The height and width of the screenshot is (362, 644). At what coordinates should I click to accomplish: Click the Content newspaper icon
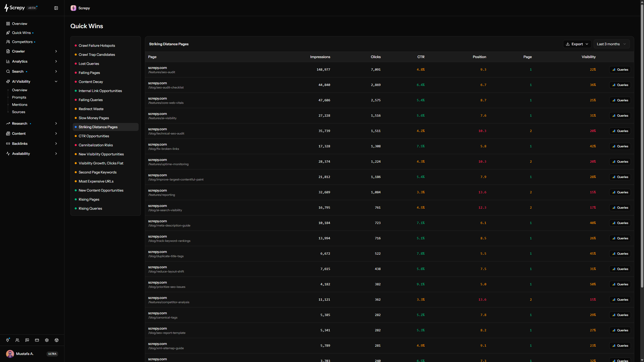tap(8, 133)
